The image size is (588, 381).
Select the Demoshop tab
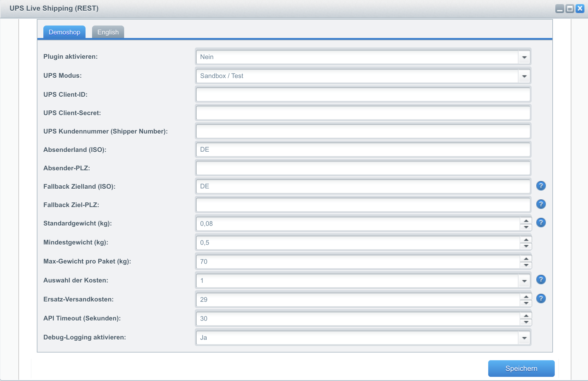tap(64, 32)
